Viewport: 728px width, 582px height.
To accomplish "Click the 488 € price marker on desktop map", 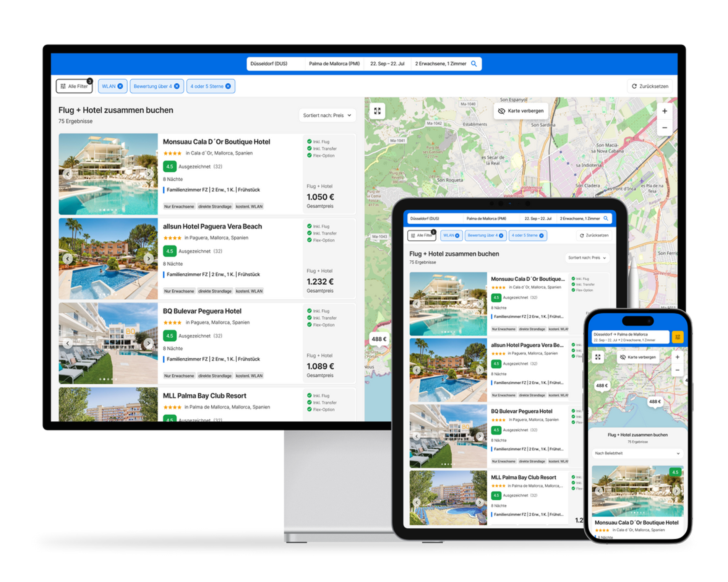I will click(379, 339).
